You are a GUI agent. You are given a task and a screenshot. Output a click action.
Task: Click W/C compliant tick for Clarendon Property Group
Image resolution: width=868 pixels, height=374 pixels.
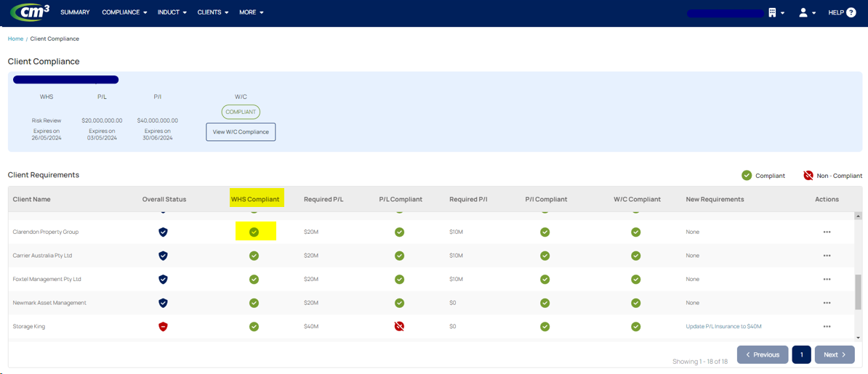[636, 232]
